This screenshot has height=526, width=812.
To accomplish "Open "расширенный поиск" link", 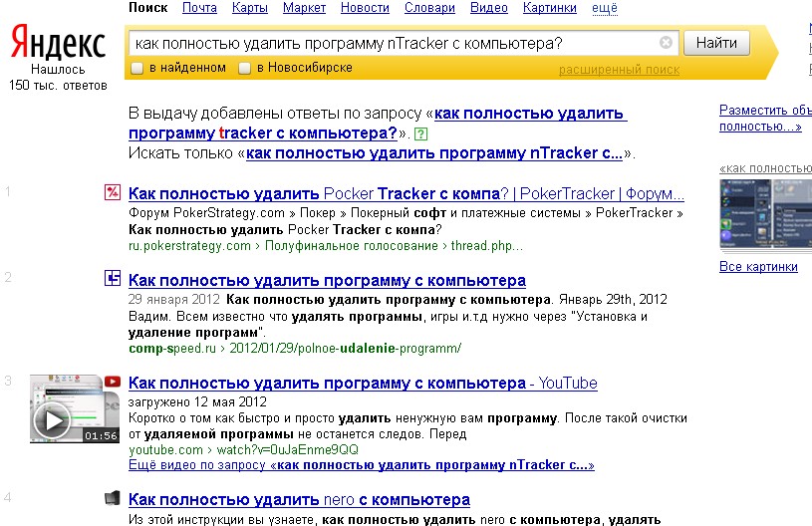I will coord(619,70).
